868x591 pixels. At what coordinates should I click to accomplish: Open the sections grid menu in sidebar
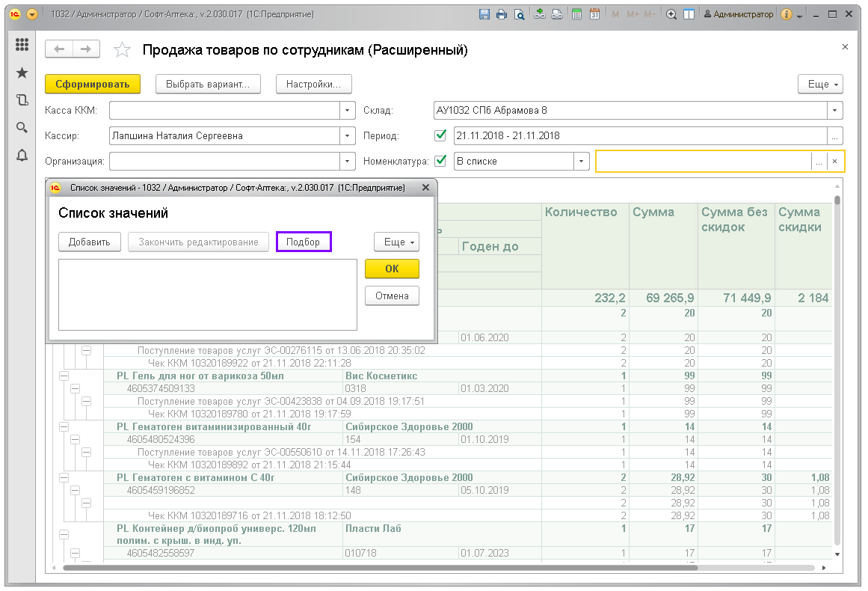pyautogui.click(x=22, y=45)
